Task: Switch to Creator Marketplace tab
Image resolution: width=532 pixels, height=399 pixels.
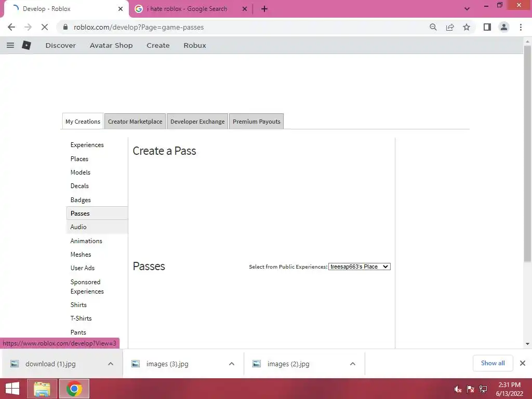Action: click(x=135, y=122)
